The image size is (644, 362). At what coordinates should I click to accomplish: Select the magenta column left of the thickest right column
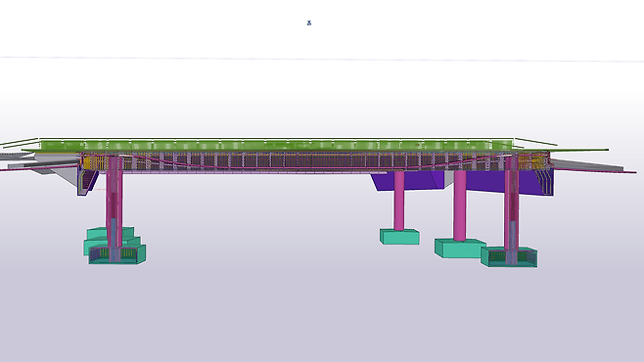pos(398,201)
